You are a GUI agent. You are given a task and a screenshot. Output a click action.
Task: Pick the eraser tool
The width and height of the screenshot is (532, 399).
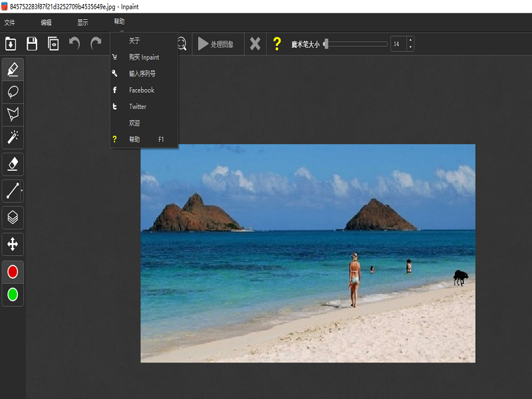click(x=13, y=164)
